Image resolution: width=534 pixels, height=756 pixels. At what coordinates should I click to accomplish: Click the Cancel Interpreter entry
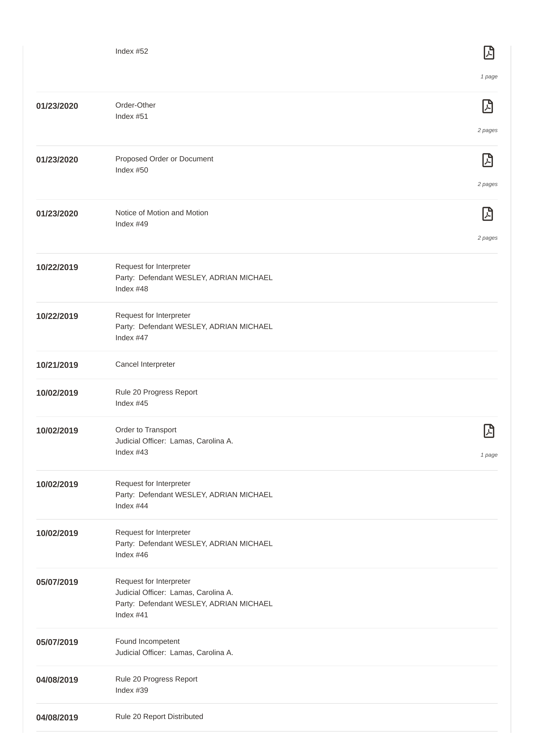pyautogui.click(x=267, y=365)
